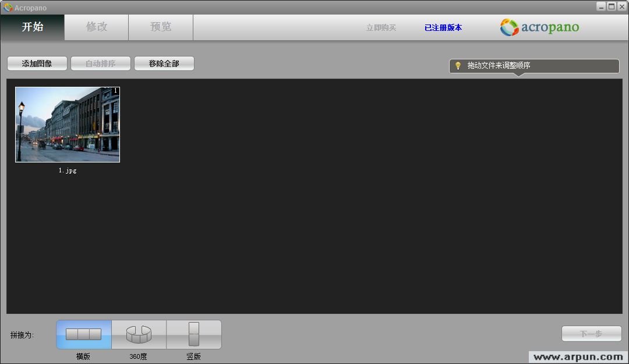Image resolution: width=629 pixels, height=364 pixels.
Task: Click the lightbulb tip icon
Action: (x=457, y=66)
